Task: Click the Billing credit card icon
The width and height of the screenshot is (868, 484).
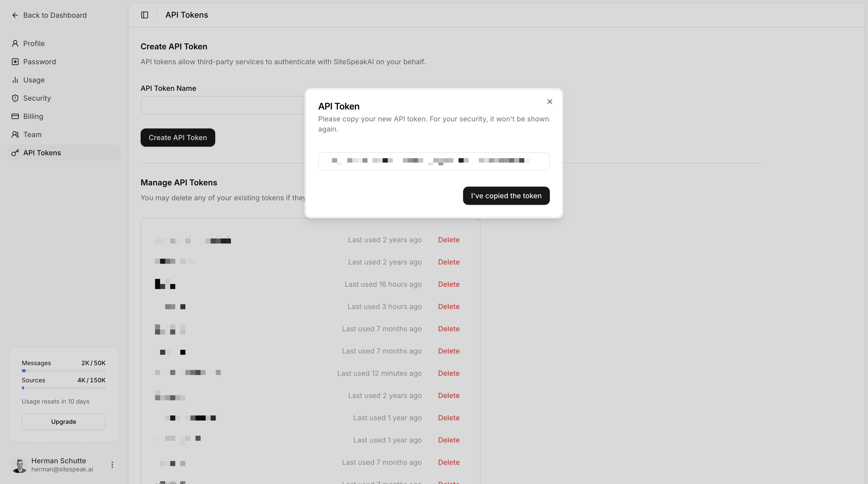Action: (15, 116)
